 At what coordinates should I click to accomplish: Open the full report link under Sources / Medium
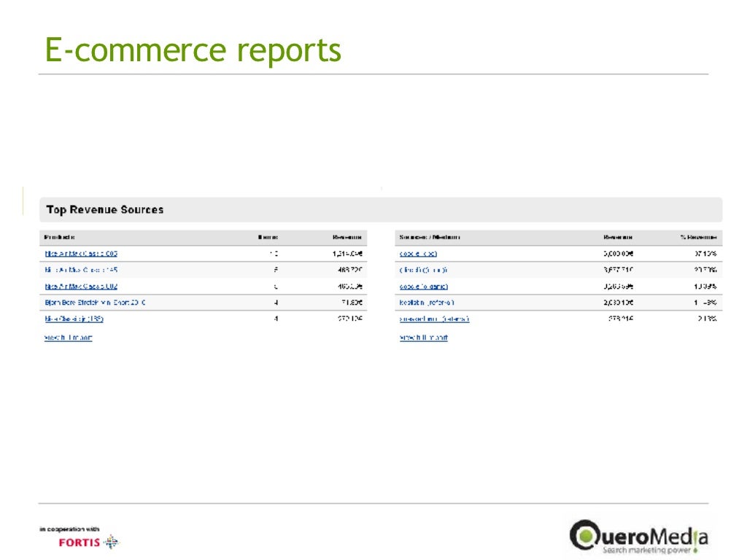point(424,338)
